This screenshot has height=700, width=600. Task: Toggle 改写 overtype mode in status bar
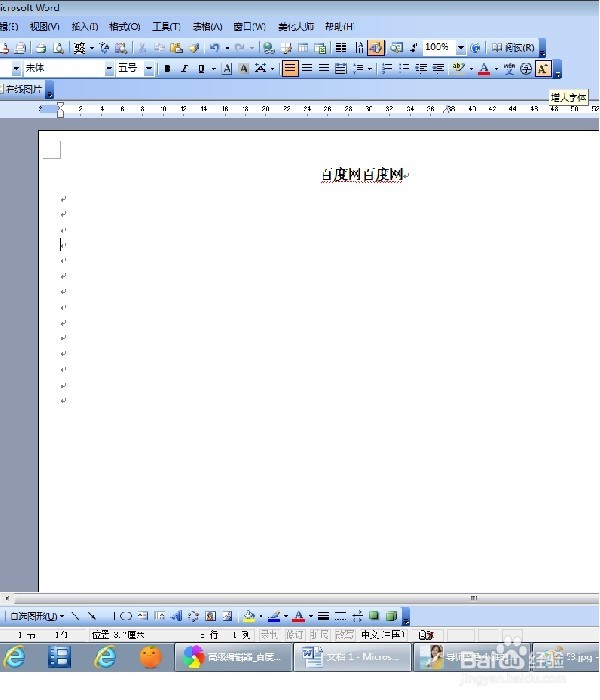click(x=344, y=634)
